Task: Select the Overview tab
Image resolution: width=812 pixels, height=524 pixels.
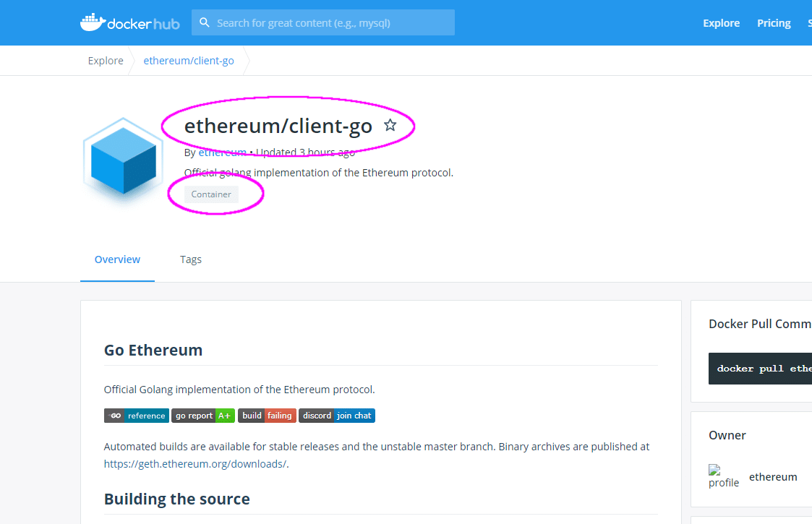Action: pyautogui.click(x=117, y=259)
